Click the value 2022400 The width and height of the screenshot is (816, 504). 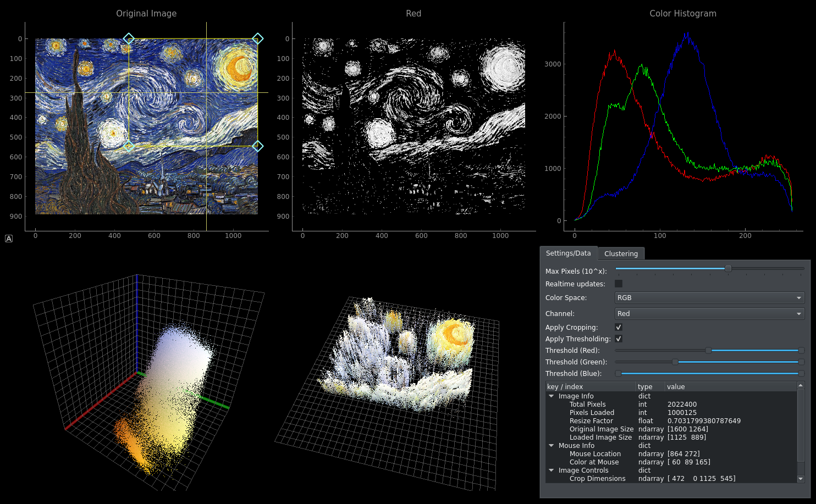(682, 404)
